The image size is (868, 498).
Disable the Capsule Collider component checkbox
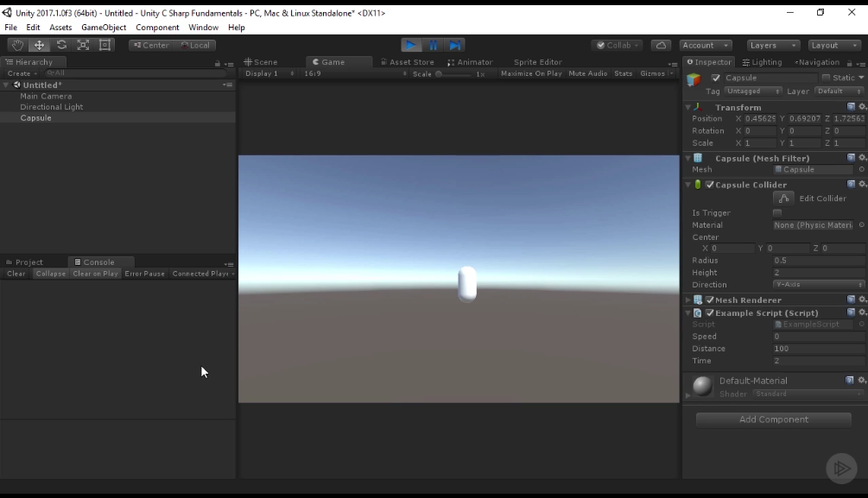(x=710, y=185)
